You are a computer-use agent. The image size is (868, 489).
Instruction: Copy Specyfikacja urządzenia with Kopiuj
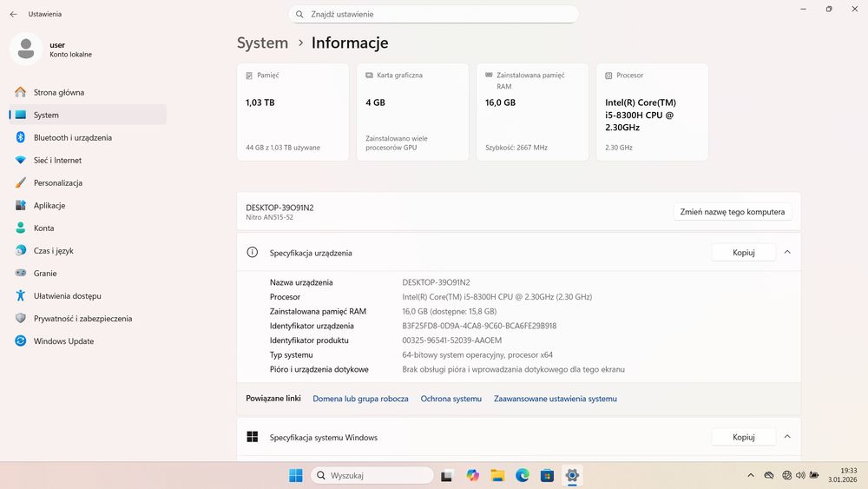pos(744,253)
